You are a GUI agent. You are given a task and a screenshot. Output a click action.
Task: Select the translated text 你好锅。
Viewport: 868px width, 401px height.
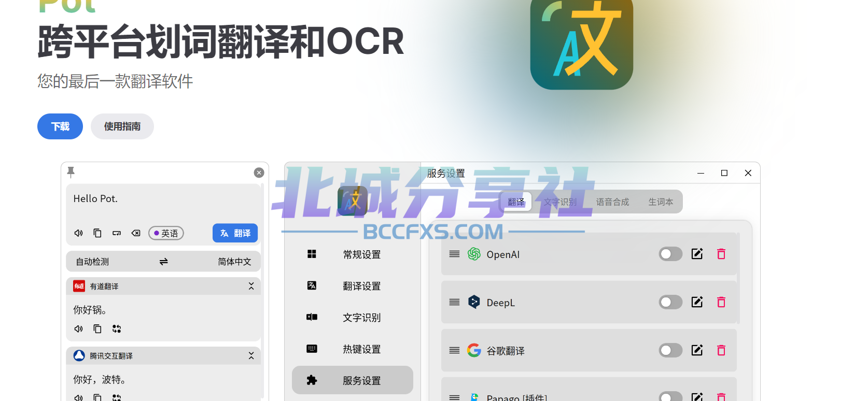click(90, 310)
